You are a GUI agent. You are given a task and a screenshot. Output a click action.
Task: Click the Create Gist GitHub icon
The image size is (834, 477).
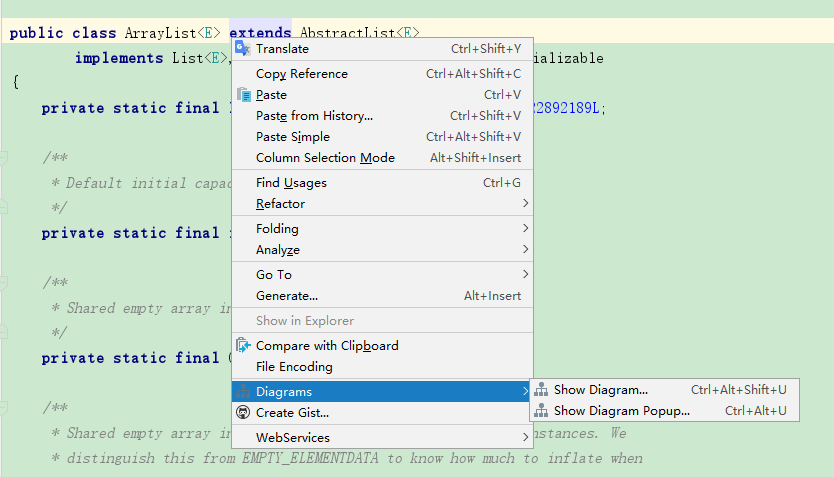pos(243,413)
